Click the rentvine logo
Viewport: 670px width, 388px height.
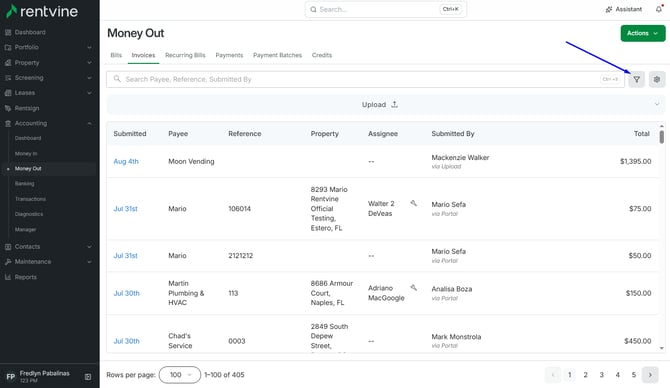tap(42, 12)
